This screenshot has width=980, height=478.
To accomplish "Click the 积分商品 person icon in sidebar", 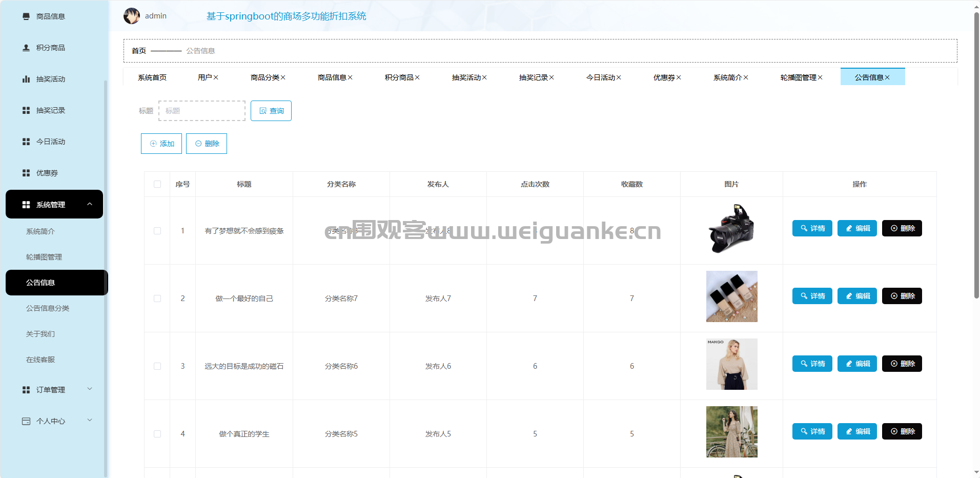I will [26, 48].
